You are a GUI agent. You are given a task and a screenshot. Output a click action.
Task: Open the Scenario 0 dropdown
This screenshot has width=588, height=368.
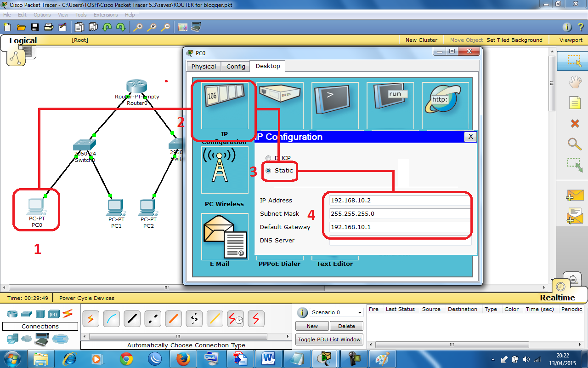point(337,312)
